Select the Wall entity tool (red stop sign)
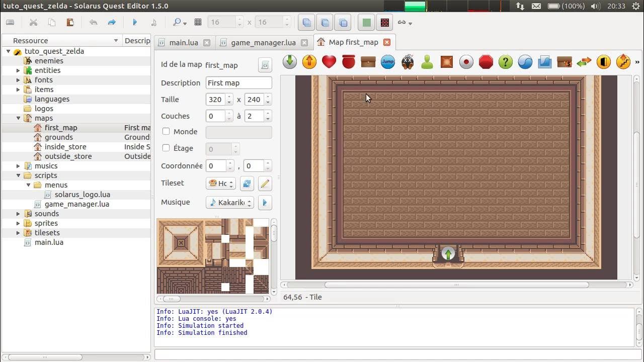This screenshot has width=644, height=362. pyautogui.click(x=486, y=62)
